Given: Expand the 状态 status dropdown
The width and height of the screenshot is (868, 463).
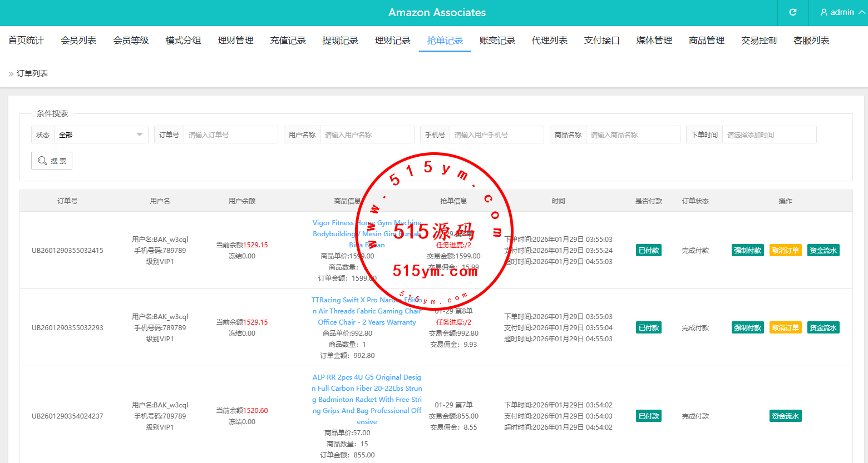Looking at the screenshot, I should 101,135.
